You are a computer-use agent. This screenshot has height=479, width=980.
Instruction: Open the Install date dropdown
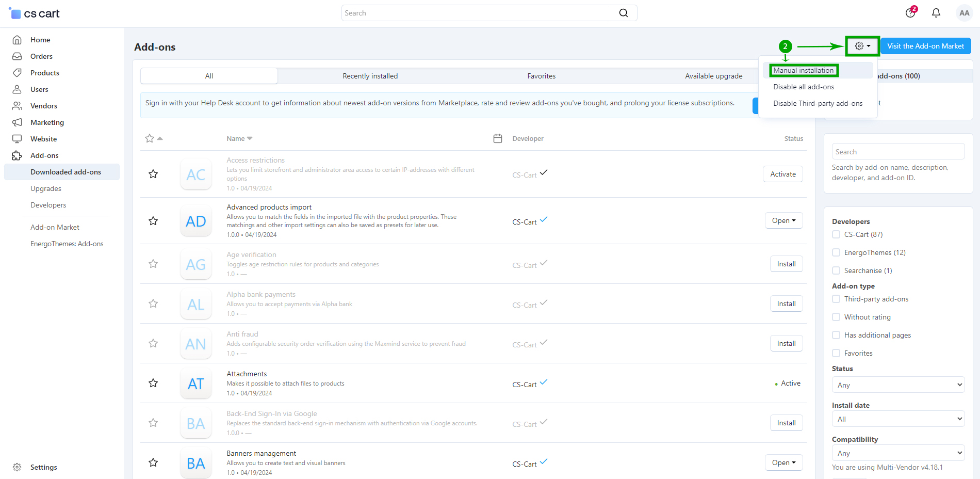(x=897, y=419)
